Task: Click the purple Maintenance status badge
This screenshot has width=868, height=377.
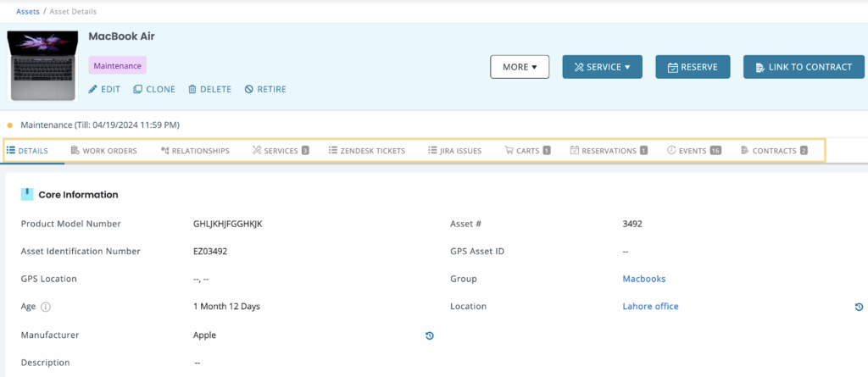Action: click(x=117, y=66)
